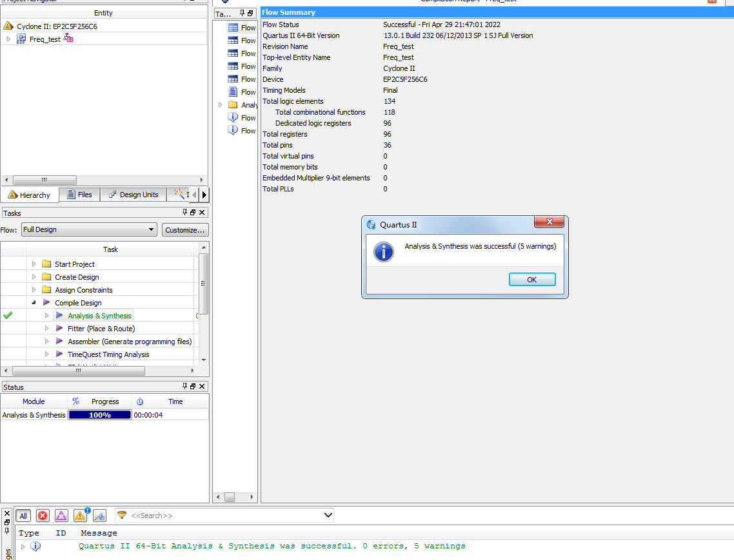The height and width of the screenshot is (560, 734).
Task: Toggle the All messages filter
Action: coord(23,516)
